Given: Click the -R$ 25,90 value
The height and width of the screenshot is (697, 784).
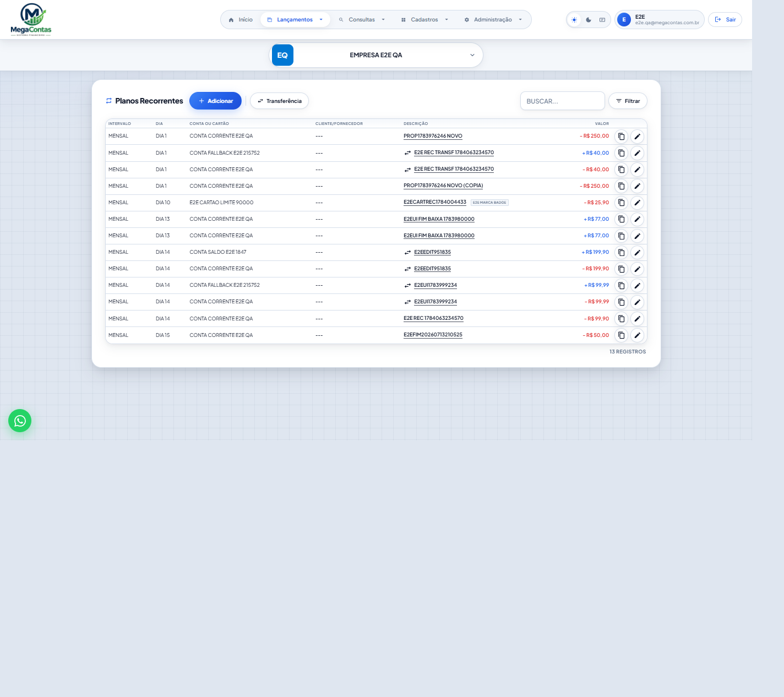Looking at the screenshot, I should coord(596,203).
